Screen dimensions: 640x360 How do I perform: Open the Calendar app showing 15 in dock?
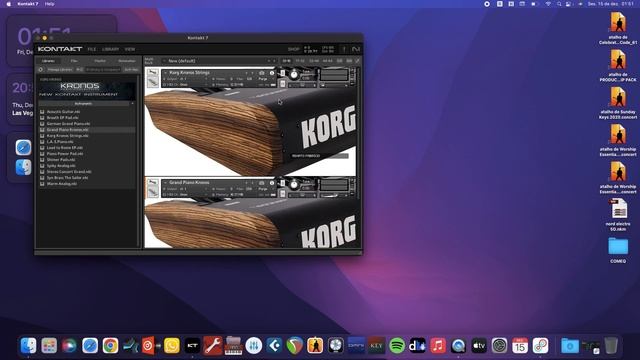coord(520,346)
